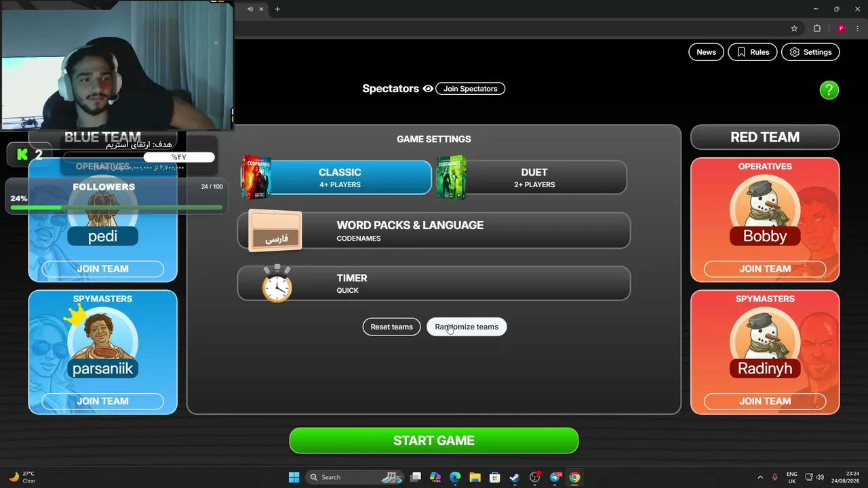Launch Microsoft 365 from the taskbar
Image resolution: width=868 pixels, height=488 pixels.
tap(435, 477)
